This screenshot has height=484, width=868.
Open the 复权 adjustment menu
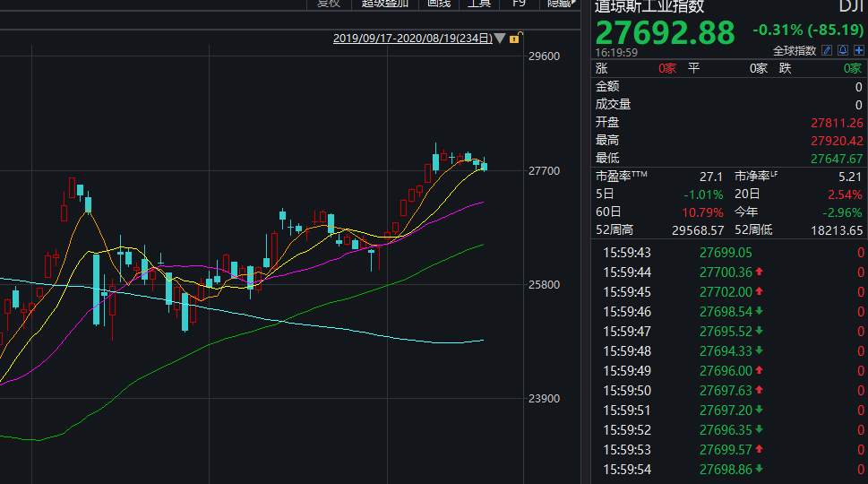click(329, 4)
